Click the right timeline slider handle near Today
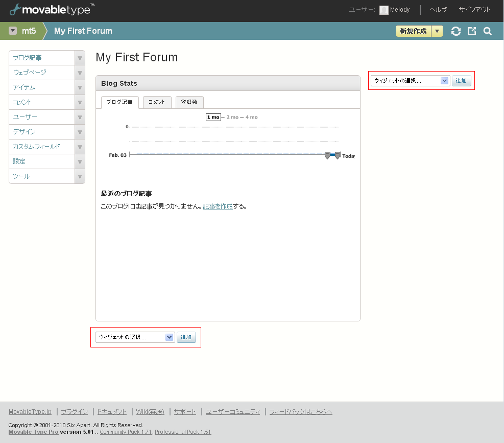The width and height of the screenshot is (504, 443). pyautogui.click(x=338, y=155)
